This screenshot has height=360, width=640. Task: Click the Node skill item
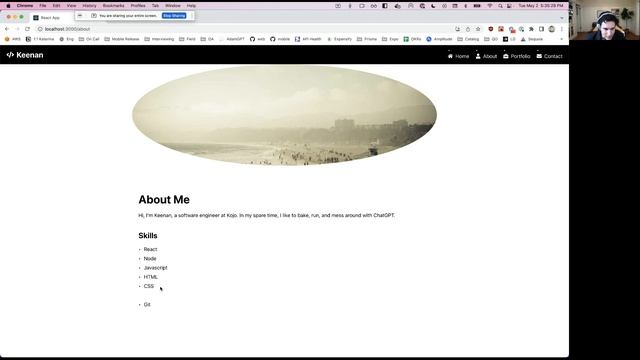click(x=150, y=259)
